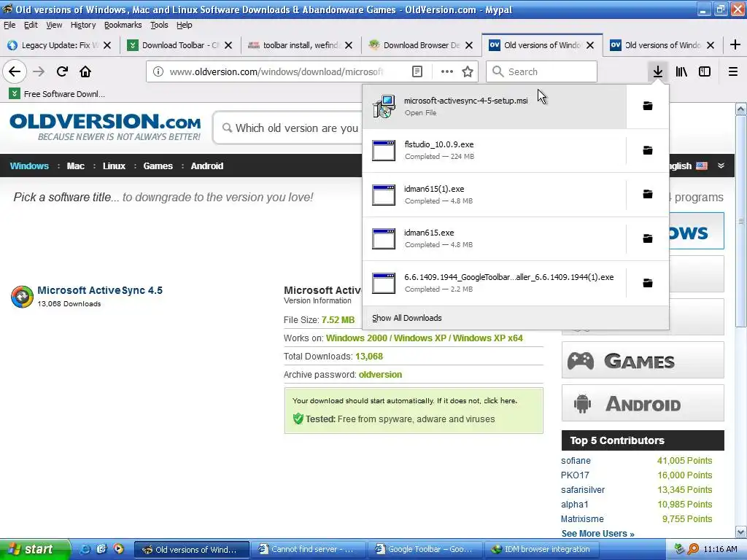The image size is (747, 560).
Task: Select Mac in the site navigation
Action: click(x=76, y=166)
